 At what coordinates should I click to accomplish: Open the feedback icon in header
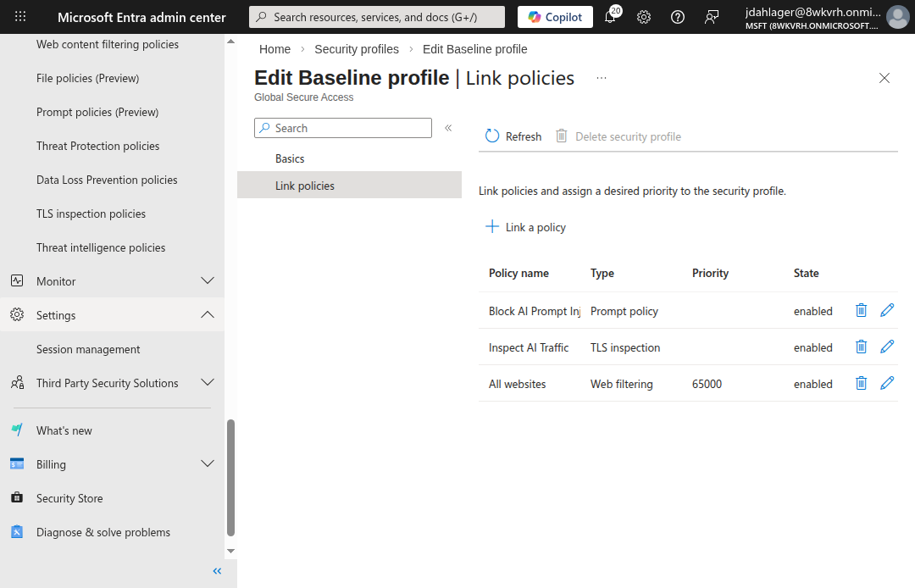click(x=712, y=17)
